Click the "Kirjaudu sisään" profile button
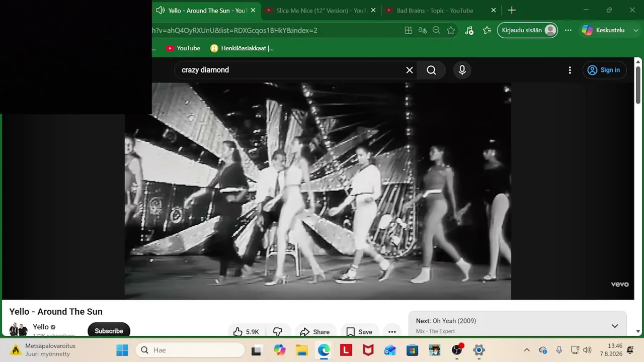The image size is (644, 362). [527, 30]
